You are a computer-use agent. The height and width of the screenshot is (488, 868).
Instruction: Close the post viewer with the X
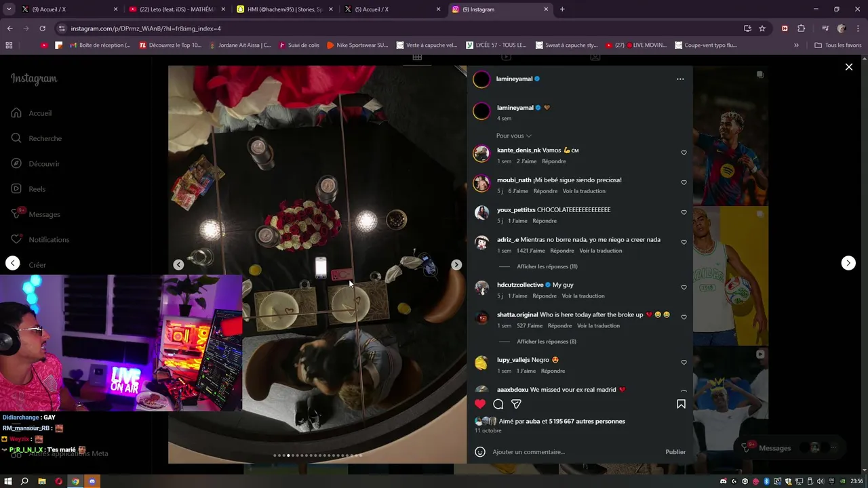(848, 66)
